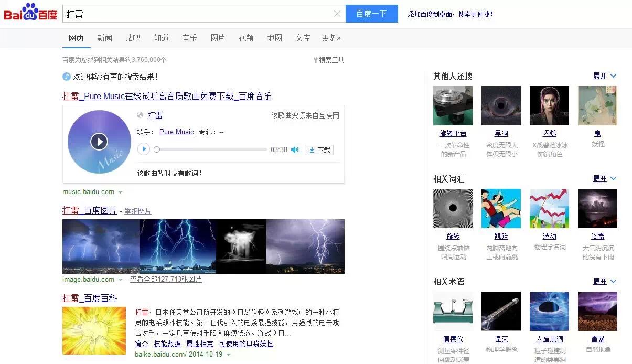The width and height of the screenshot is (632, 364).
Task: Click the 属性相克 sublink
Action: click(200, 344)
